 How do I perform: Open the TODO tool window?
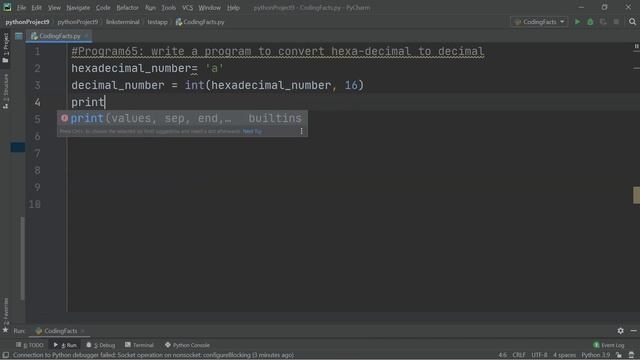[x=29, y=345]
